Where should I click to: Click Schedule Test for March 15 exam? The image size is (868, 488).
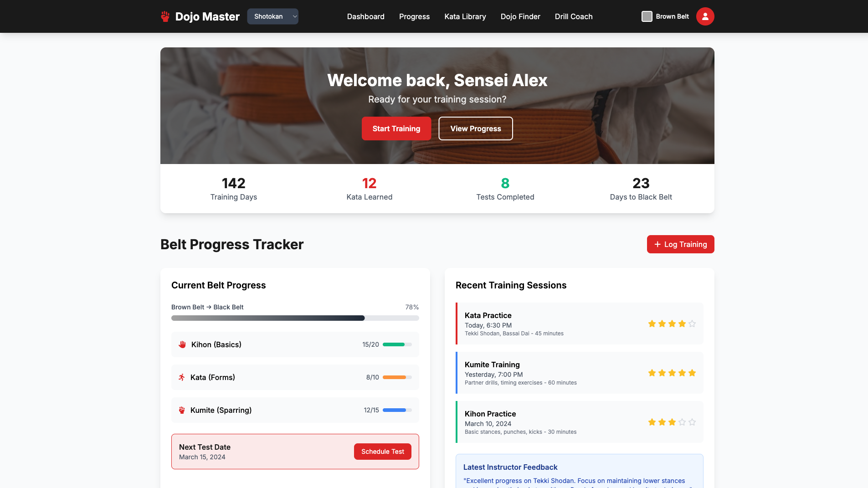382,451
